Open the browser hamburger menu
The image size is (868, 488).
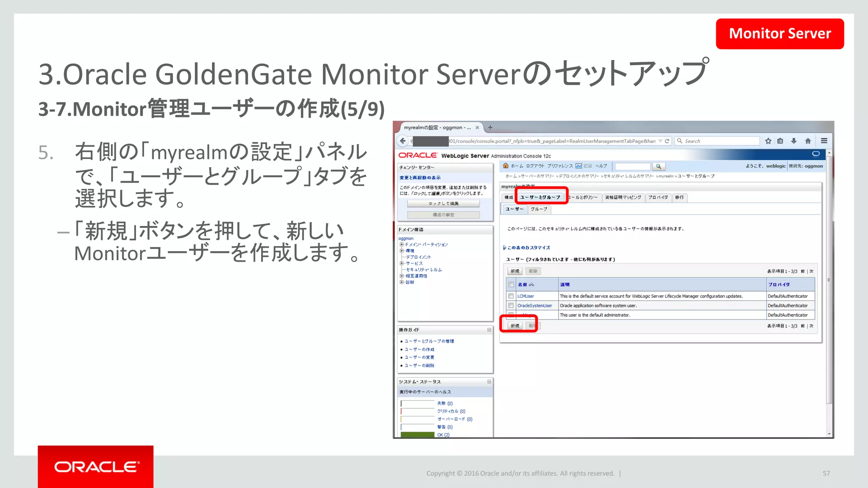tap(824, 141)
